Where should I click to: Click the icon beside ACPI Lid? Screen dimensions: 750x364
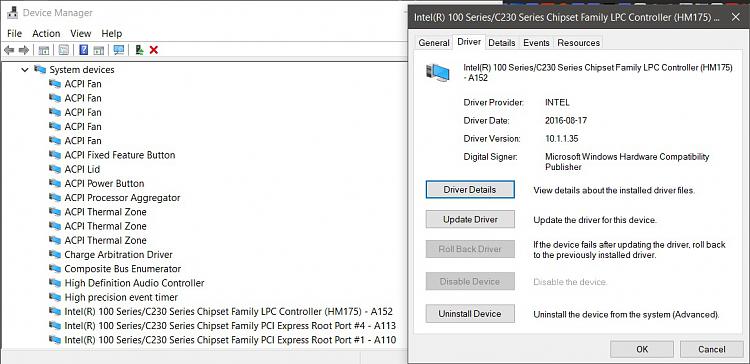55,169
